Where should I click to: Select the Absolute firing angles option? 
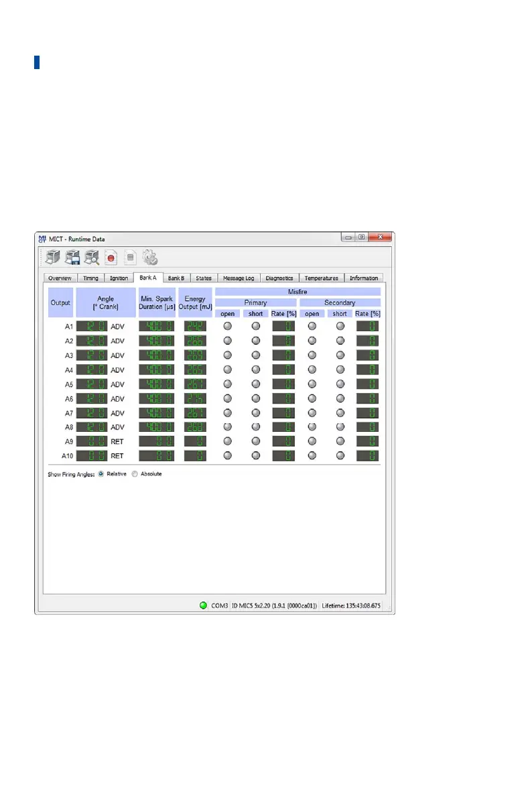click(135, 473)
